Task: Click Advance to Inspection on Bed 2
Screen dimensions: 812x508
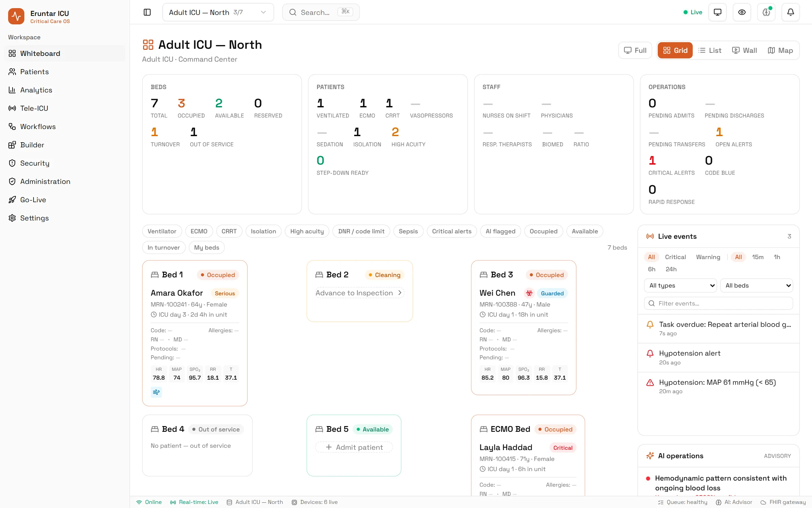Action: point(359,293)
